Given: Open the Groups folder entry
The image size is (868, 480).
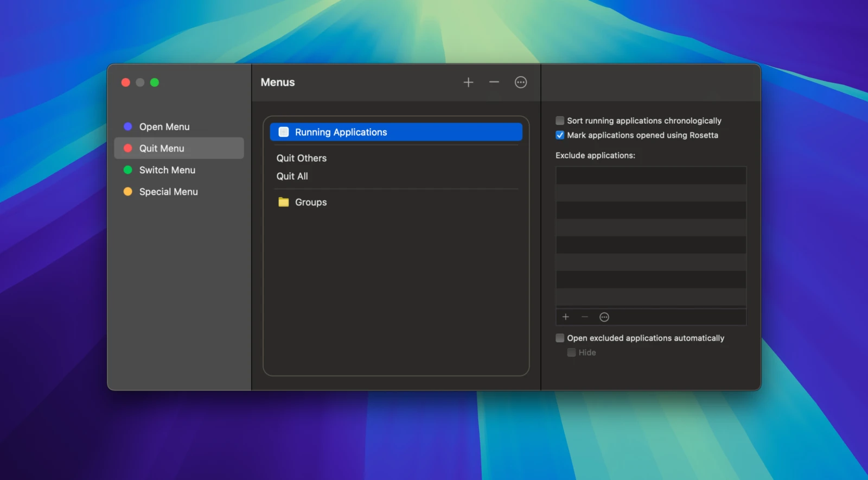Looking at the screenshot, I should click(311, 202).
